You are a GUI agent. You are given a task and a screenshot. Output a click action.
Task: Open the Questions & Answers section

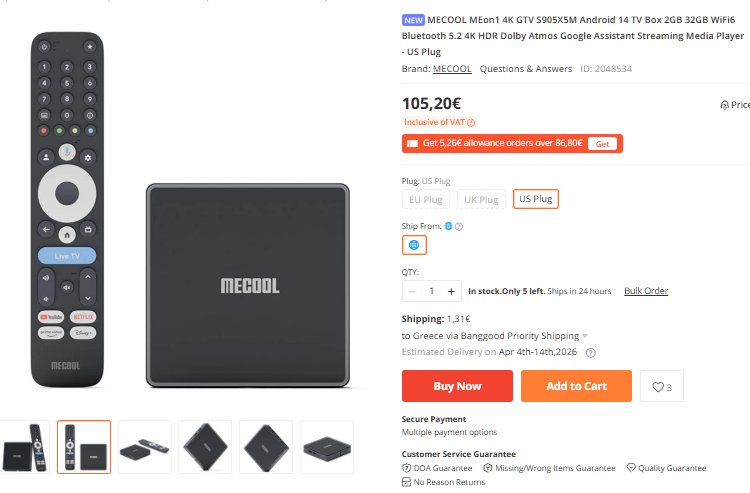pos(526,69)
